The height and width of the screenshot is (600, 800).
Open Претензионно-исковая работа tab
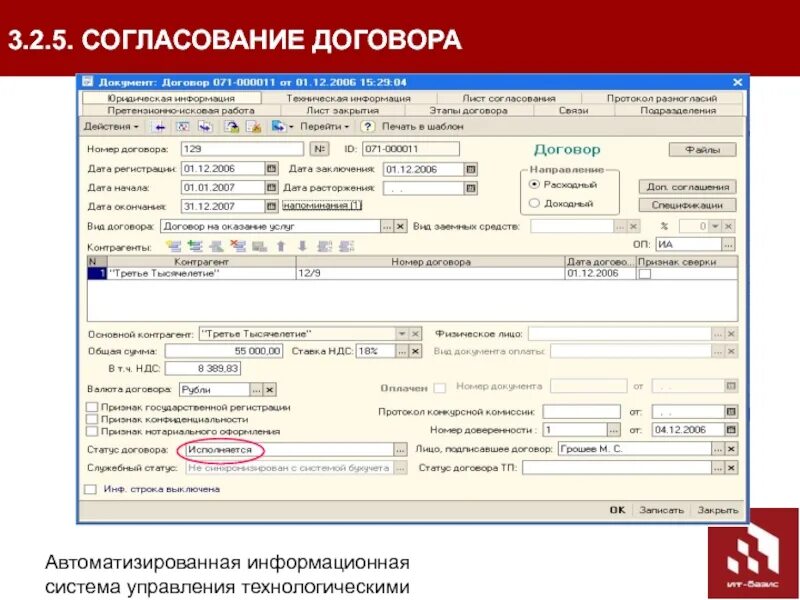(x=181, y=110)
